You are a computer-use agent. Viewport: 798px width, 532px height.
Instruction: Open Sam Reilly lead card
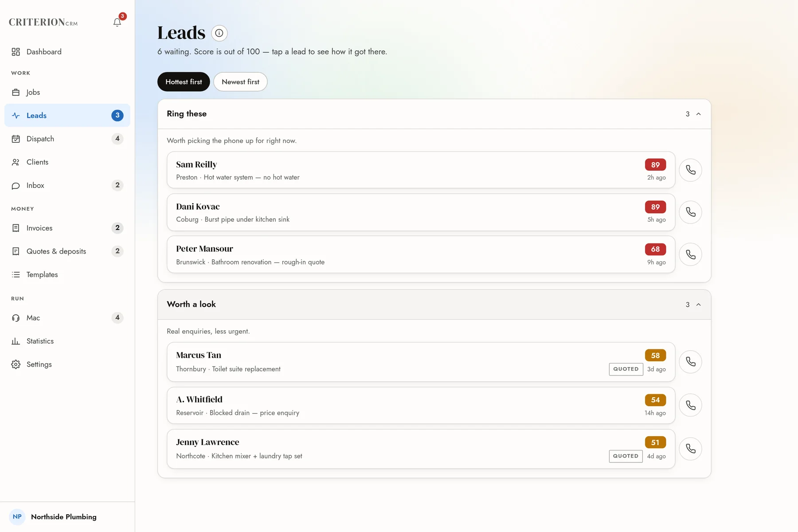(x=421, y=170)
